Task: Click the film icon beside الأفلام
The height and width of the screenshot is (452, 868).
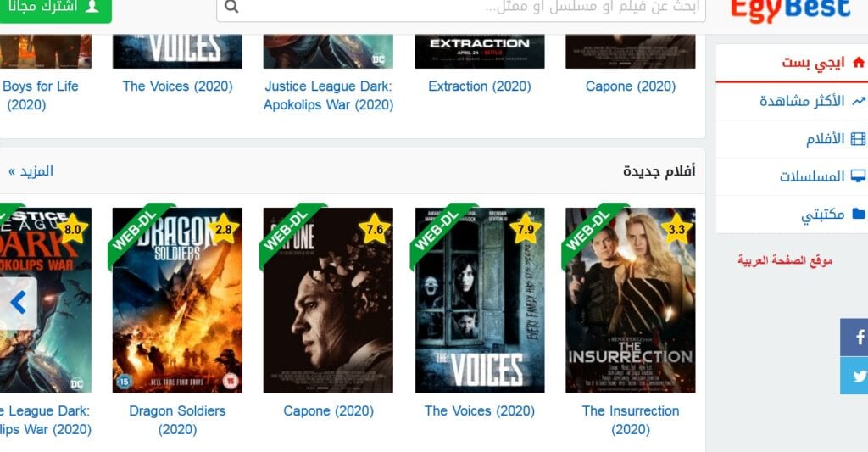Action: [858, 138]
